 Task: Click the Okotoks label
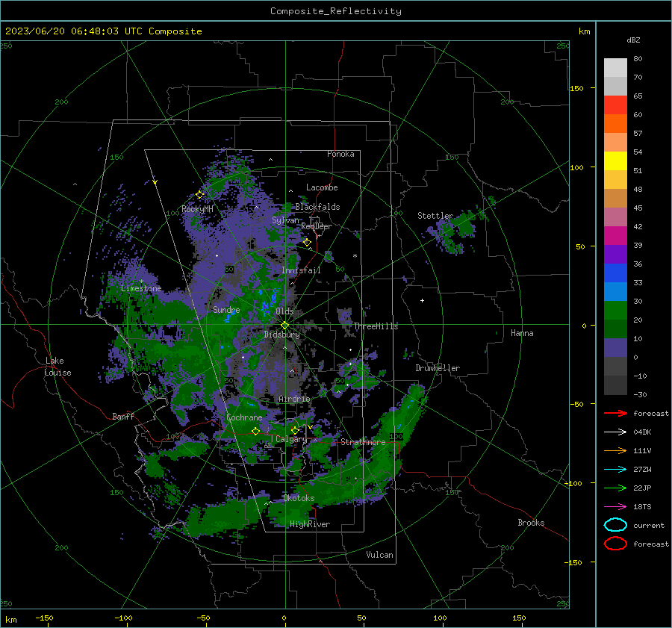[299, 498]
